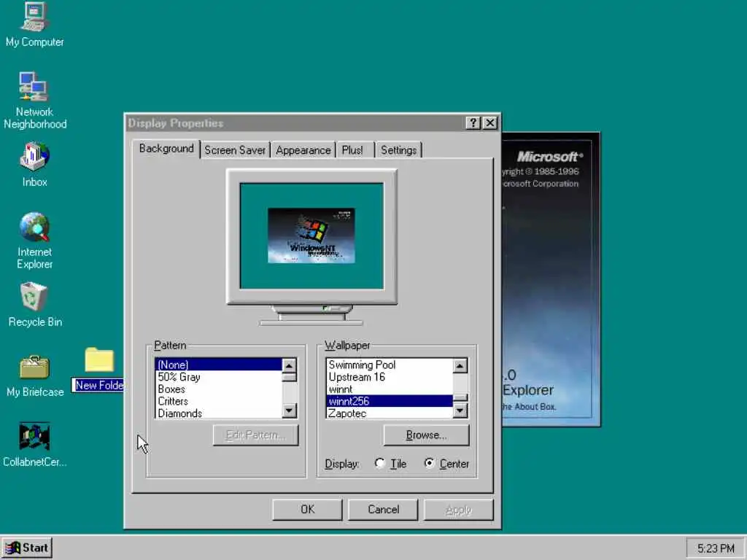This screenshot has width=747, height=560.
Task: Choose the Critters pattern
Action: (x=219, y=402)
